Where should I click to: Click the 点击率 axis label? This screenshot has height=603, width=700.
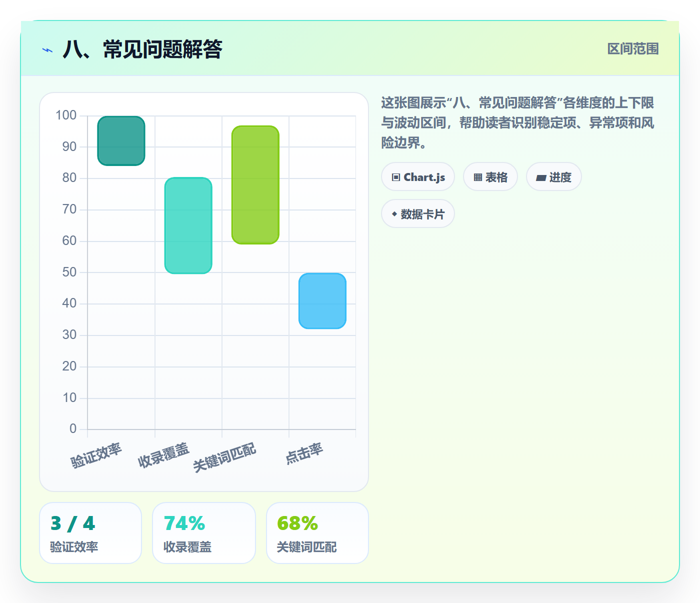point(304,453)
